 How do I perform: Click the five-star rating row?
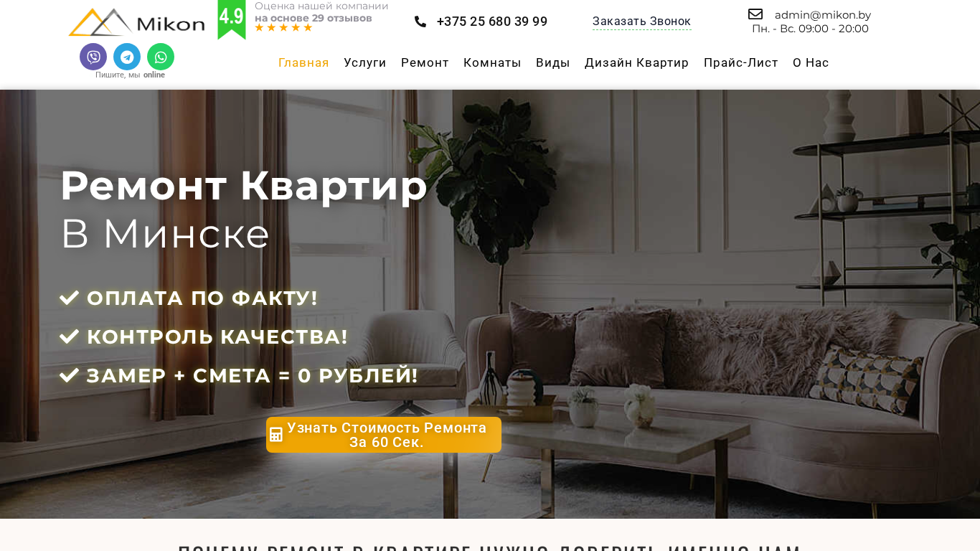(284, 28)
